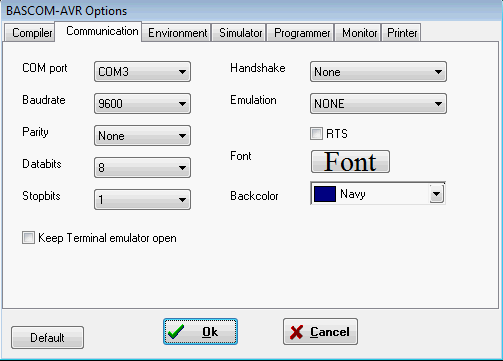The image size is (503, 361).
Task: Click the Default button
Action: click(47, 338)
